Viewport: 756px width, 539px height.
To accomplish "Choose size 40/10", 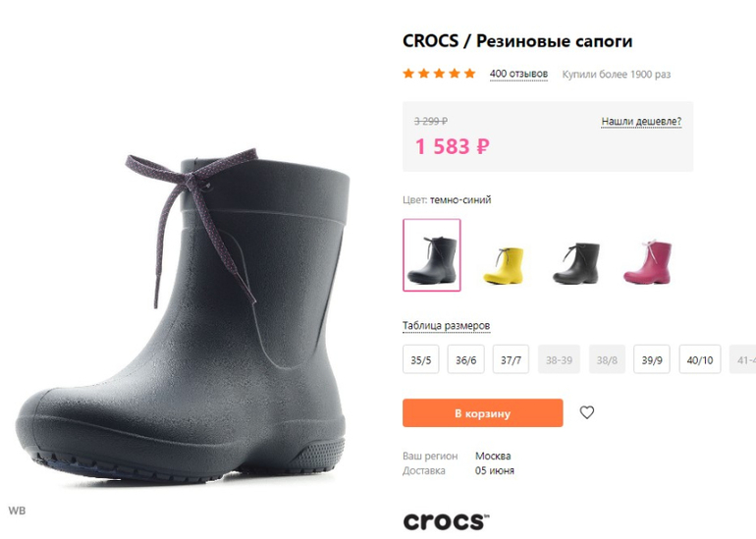I will tap(699, 360).
